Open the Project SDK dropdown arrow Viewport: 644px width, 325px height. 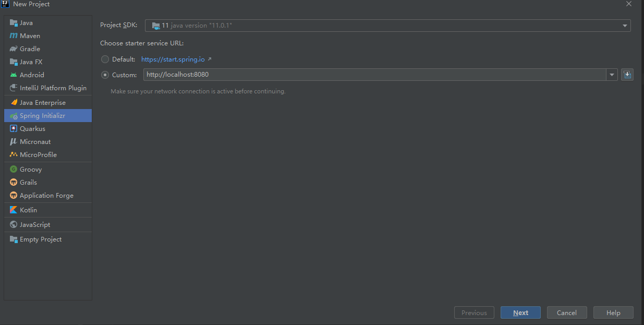(x=625, y=26)
